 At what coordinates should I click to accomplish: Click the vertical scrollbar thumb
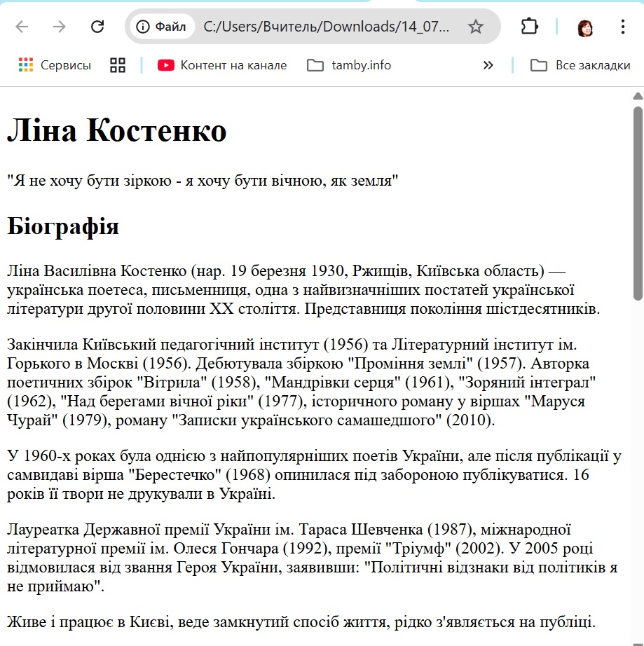(x=638, y=203)
